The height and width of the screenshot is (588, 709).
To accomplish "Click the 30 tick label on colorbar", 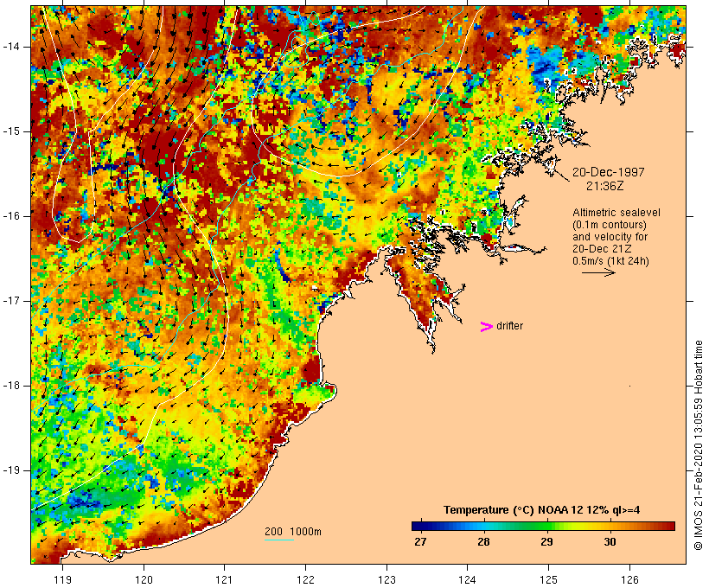I will tap(610, 542).
